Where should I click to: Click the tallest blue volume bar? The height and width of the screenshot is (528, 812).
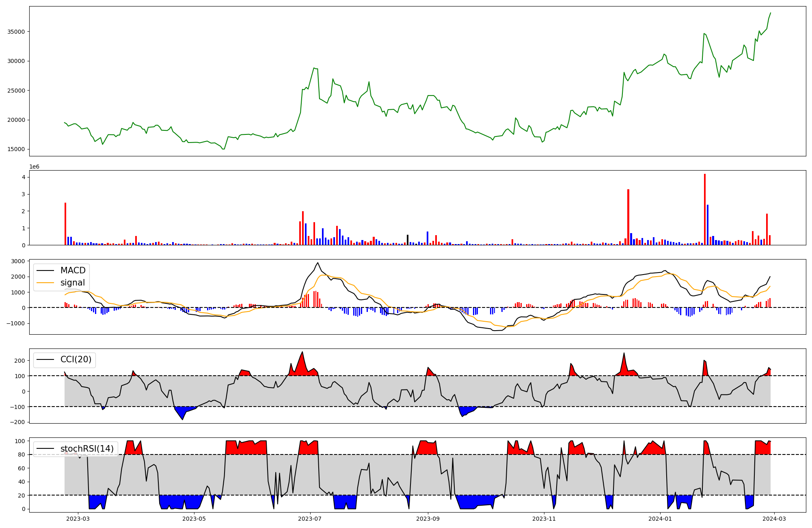tap(708, 225)
